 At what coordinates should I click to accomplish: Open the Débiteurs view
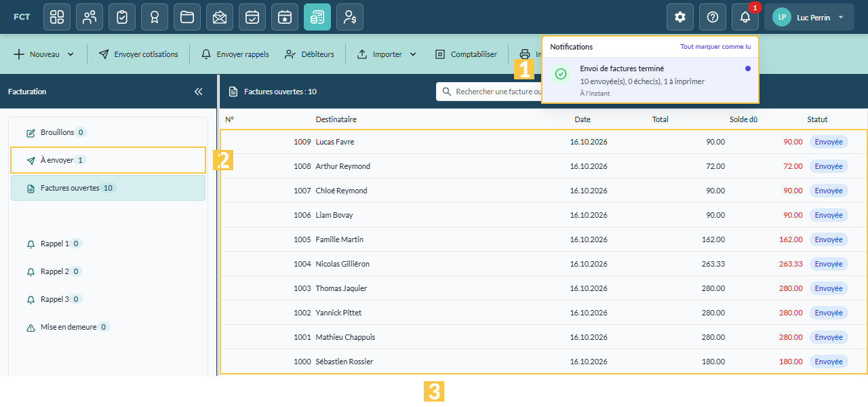pyautogui.click(x=309, y=54)
